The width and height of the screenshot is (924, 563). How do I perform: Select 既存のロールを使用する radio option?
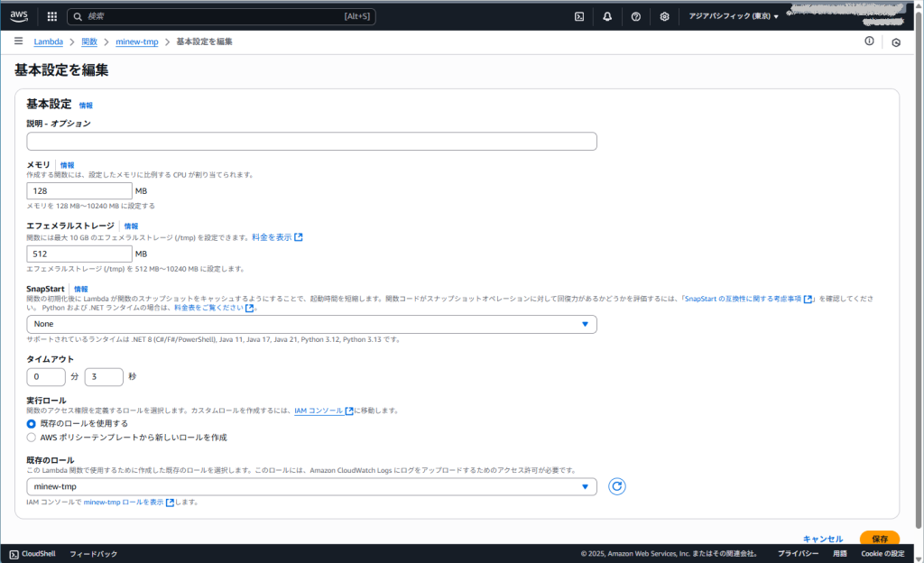[x=32, y=423]
